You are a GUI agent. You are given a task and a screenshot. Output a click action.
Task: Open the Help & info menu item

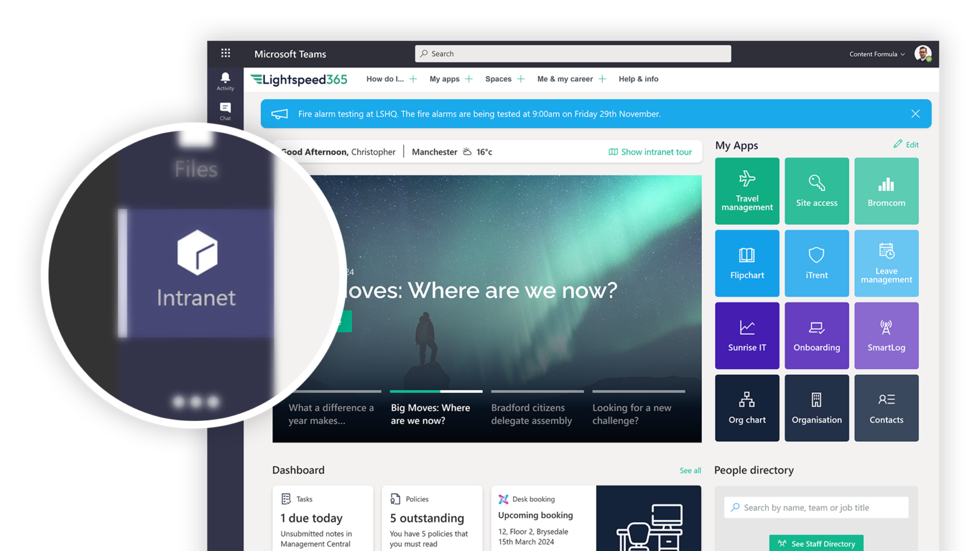coord(638,79)
